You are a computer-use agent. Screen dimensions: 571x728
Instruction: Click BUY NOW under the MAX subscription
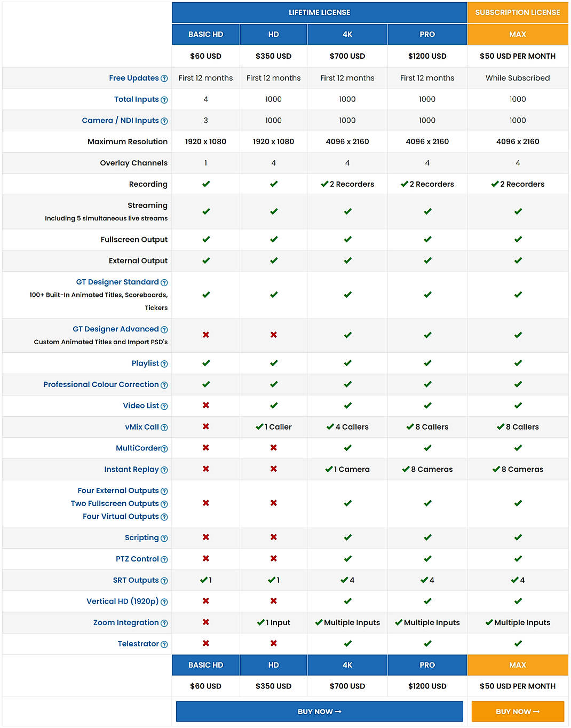pyautogui.click(x=517, y=711)
